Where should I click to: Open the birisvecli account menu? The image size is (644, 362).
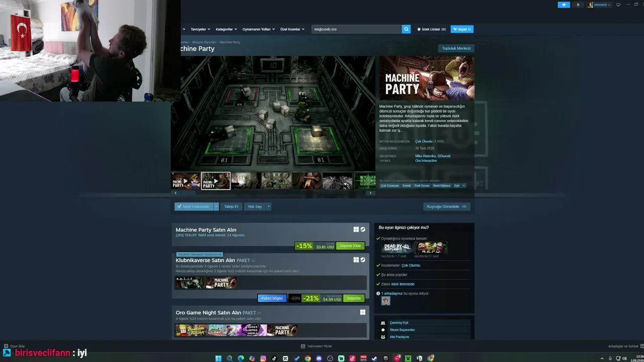click(599, 5)
